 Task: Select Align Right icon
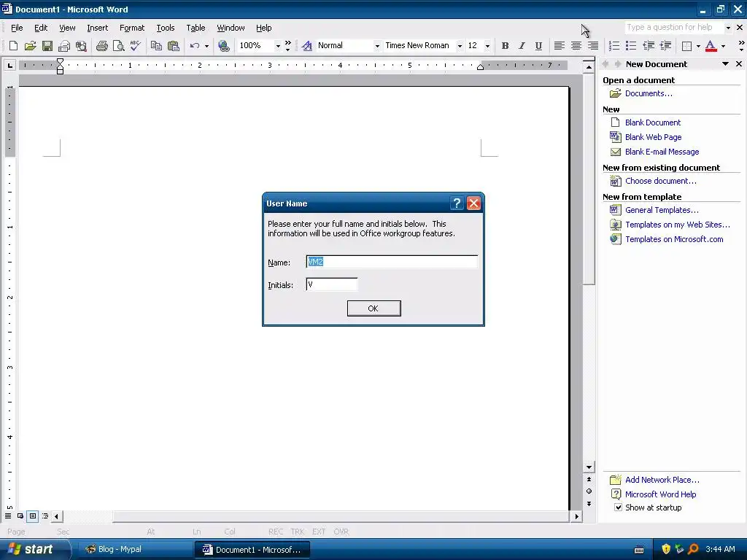pos(592,46)
